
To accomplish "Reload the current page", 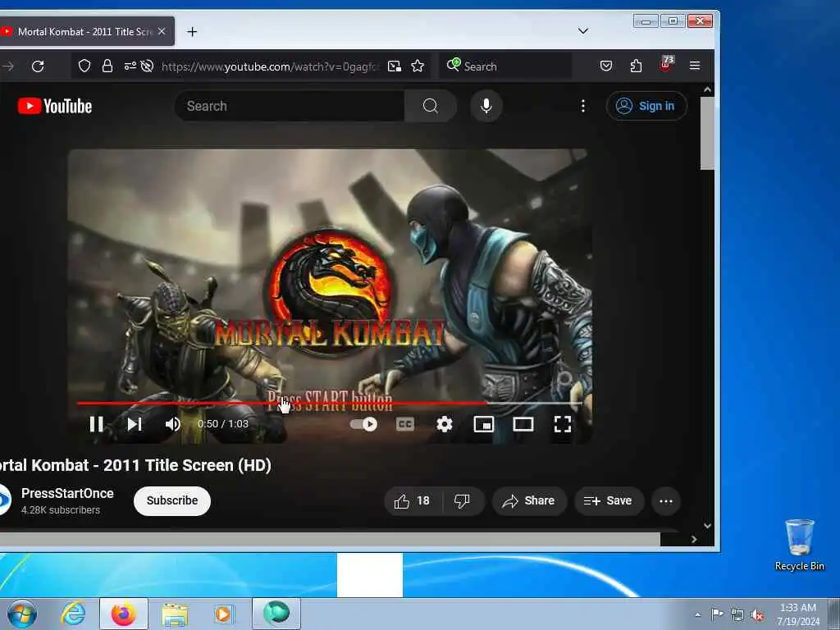I will tap(38, 66).
